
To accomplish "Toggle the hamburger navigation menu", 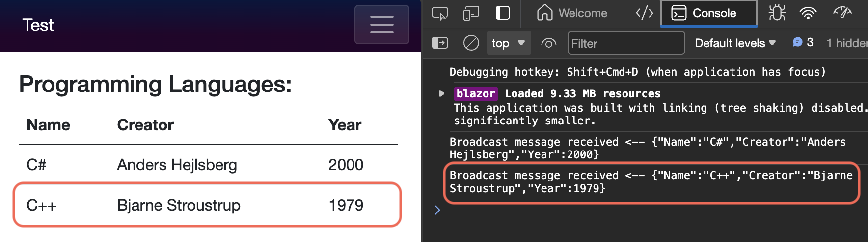I will tap(381, 25).
